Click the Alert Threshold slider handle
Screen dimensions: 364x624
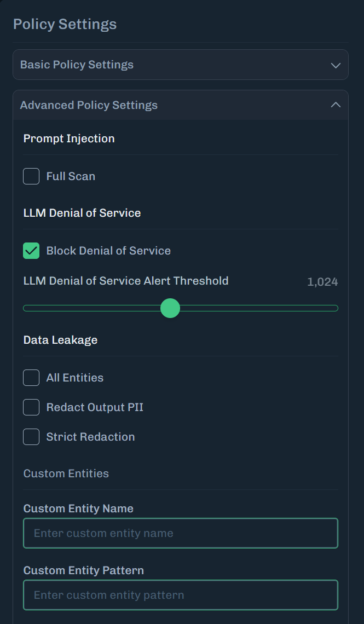tap(170, 308)
